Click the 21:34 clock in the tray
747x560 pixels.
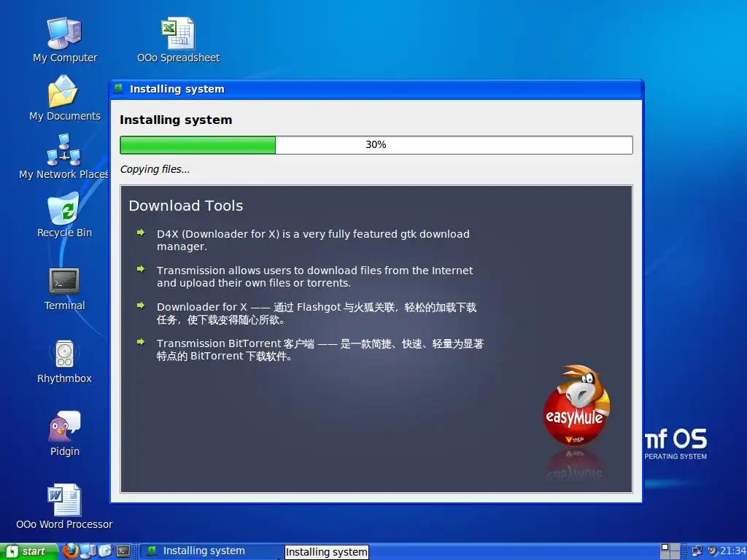(x=733, y=551)
